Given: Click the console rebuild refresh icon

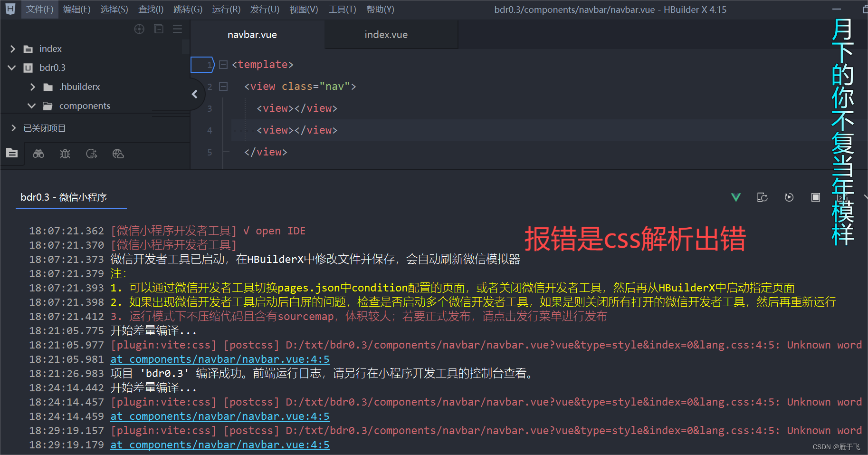Looking at the screenshot, I should 763,197.
